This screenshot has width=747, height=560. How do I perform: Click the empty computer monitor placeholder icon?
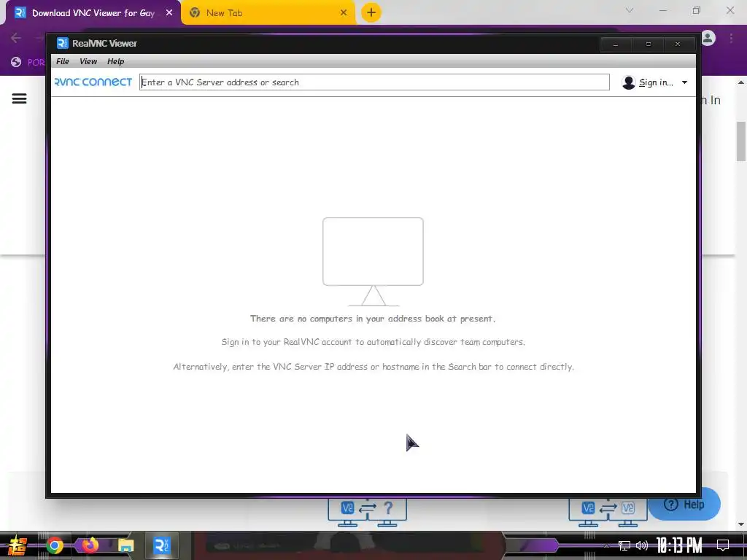tap(373, 262)
